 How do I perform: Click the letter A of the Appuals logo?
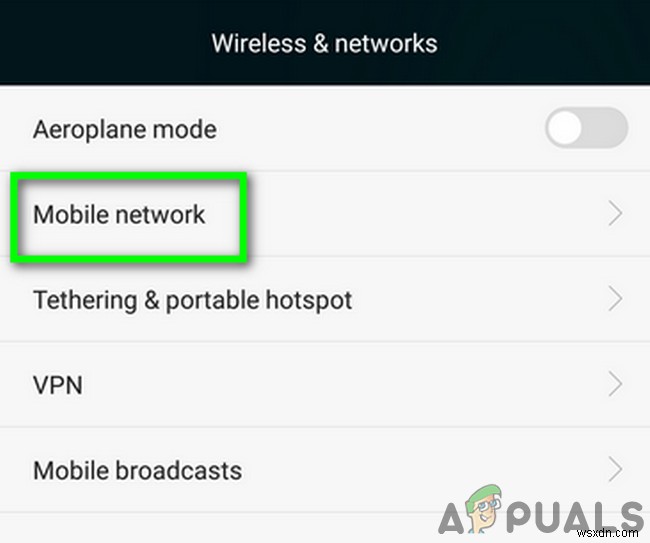tap(451, 518)
